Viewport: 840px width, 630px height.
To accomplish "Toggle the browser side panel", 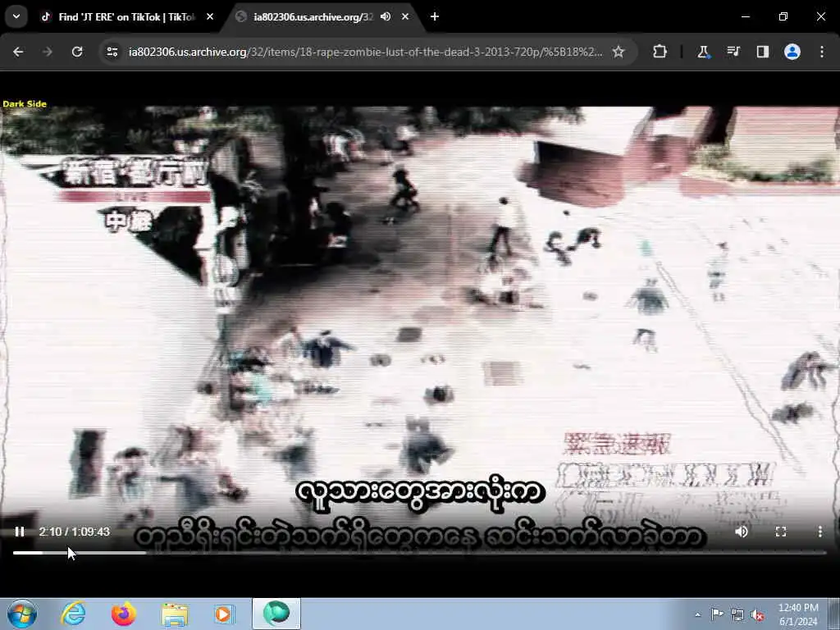I will tap(762, 52).
